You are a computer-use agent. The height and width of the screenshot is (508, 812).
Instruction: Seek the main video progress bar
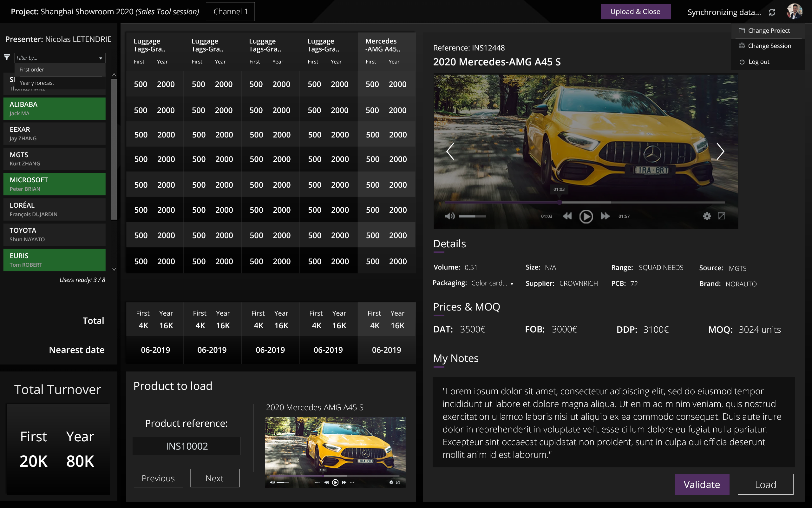pos(585,203)
